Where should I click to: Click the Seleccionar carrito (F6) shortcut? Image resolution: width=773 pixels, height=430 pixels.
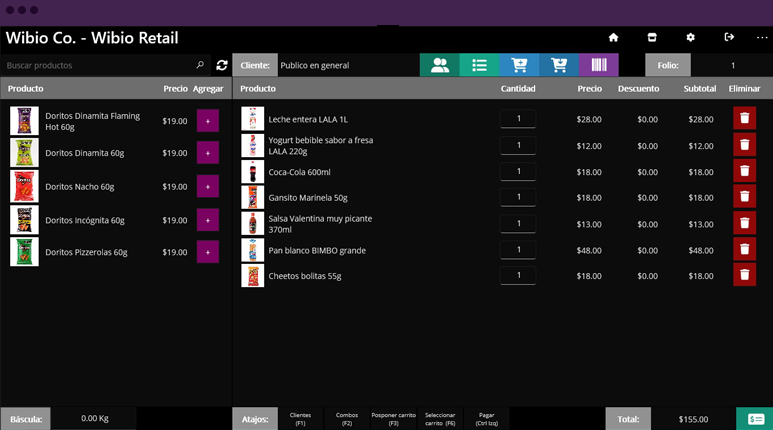click(440, 419)
